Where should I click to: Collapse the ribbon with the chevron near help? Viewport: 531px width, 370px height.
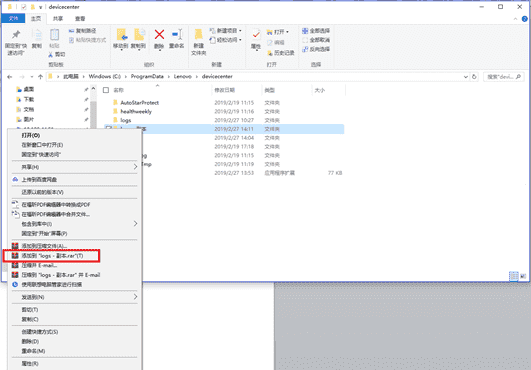click(515, 19)
